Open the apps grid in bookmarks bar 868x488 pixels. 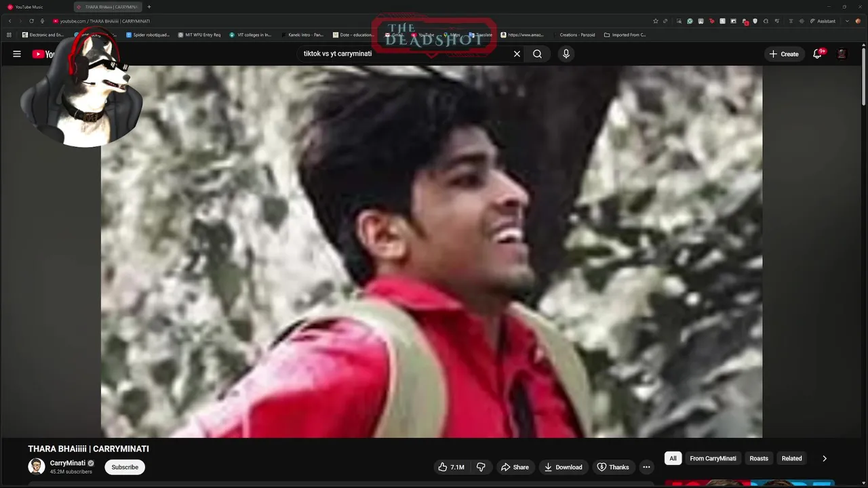tap(9, 35)
